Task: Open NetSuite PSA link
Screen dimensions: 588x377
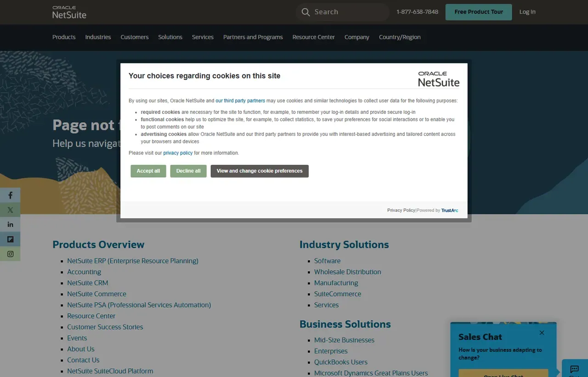Action: click(x=139, y=305)
